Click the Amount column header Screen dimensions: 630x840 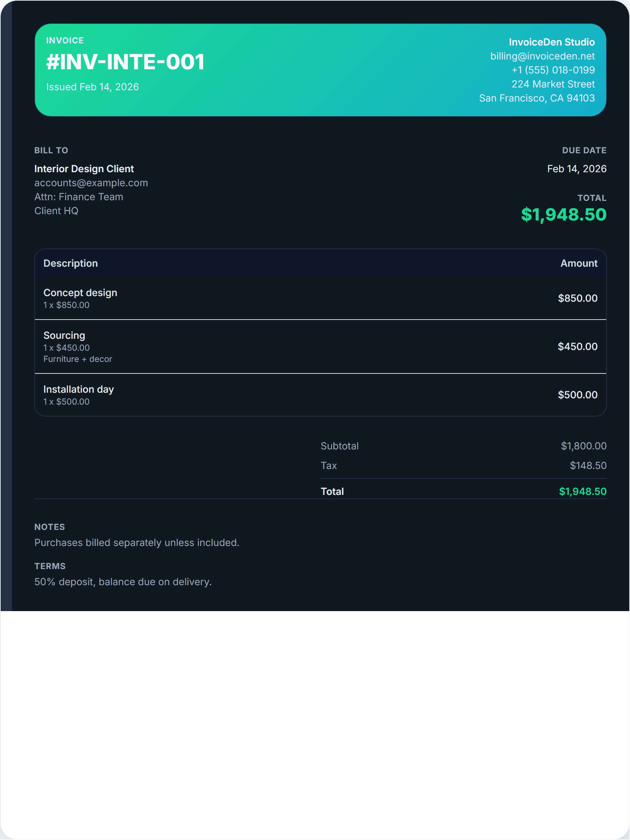pyautogui.click(x=579, y=263)
